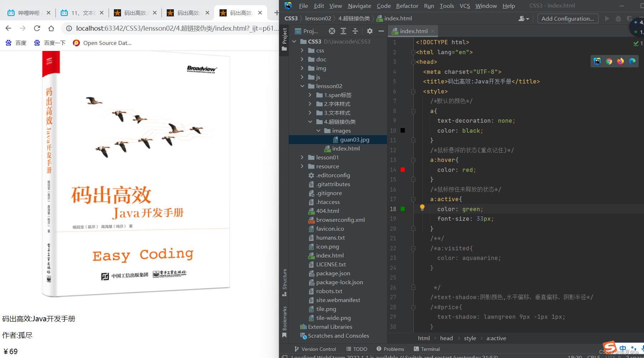Click the Select Opened File target icon
Viewport: 644px width, 358px height.
click(332, 31)
